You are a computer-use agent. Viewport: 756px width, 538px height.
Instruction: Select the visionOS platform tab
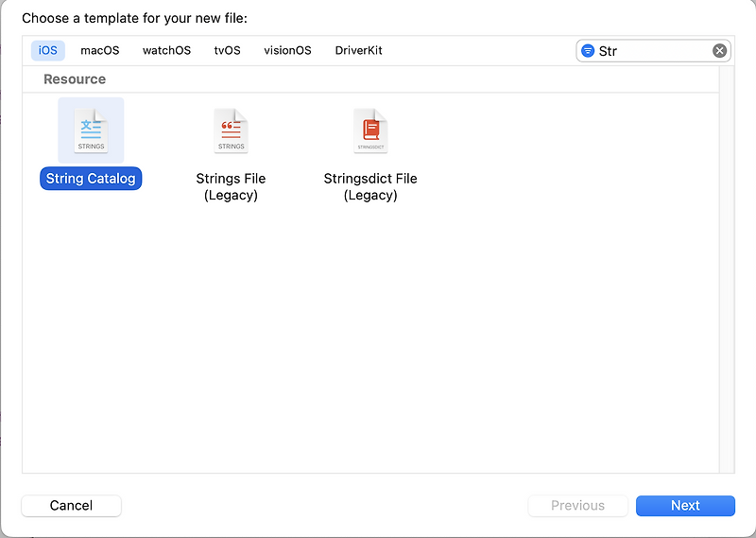click(x=287, y=50)
